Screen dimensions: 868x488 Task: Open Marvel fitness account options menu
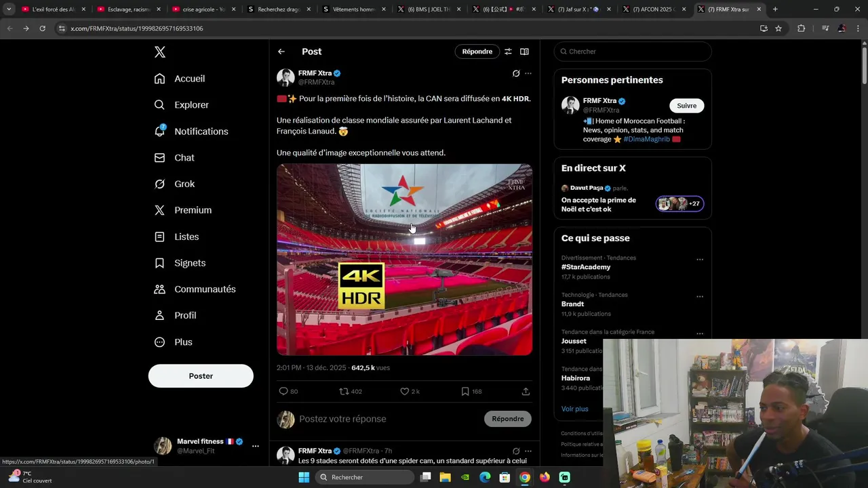click(256, 446)
